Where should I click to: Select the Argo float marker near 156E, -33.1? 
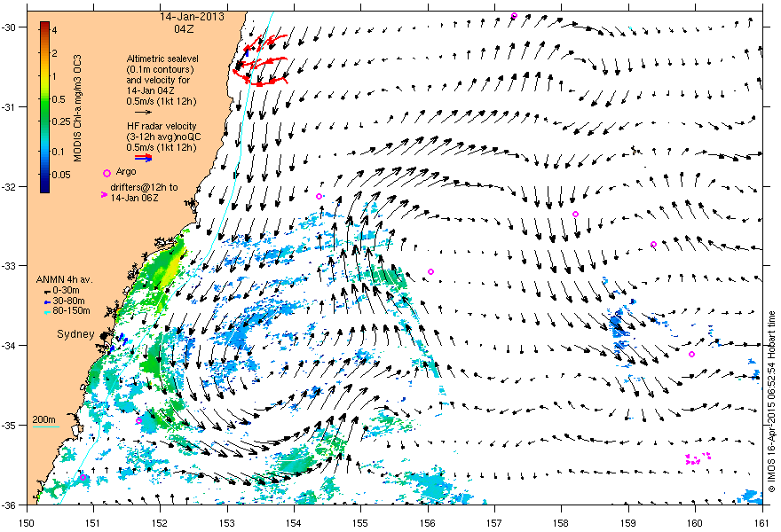tap(430, 271)
